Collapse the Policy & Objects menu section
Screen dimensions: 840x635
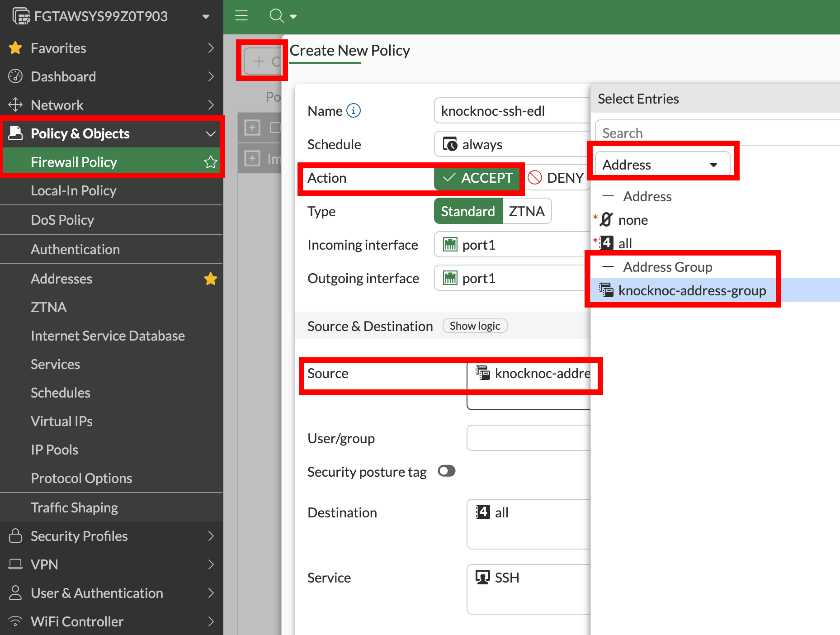210,133
